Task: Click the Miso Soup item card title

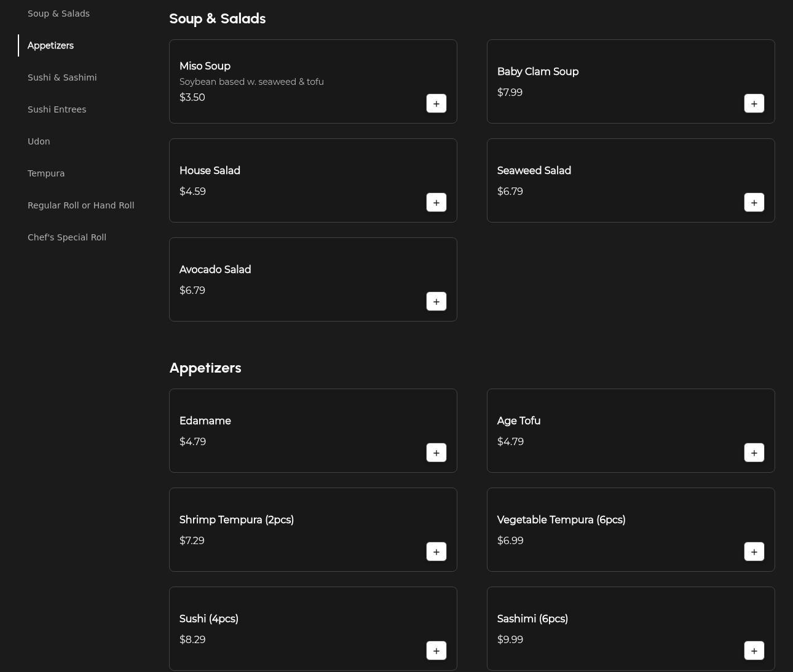Action: (x=205, y=66)
